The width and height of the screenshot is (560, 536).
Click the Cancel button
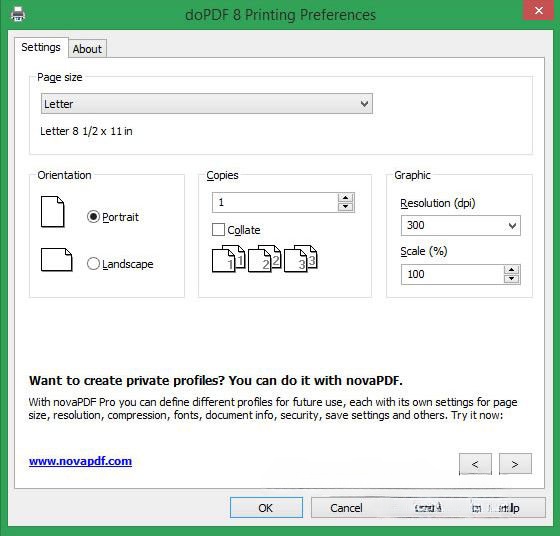[346, 507]
